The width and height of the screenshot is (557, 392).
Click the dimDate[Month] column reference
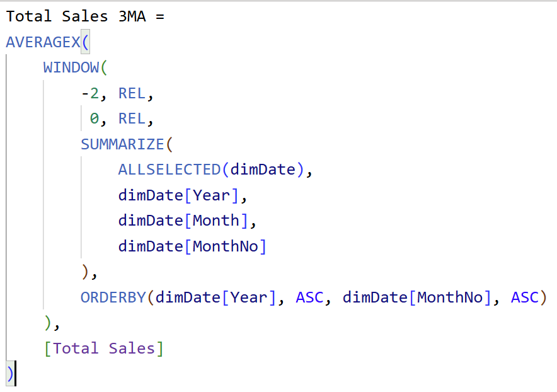(x=183, y=221)
